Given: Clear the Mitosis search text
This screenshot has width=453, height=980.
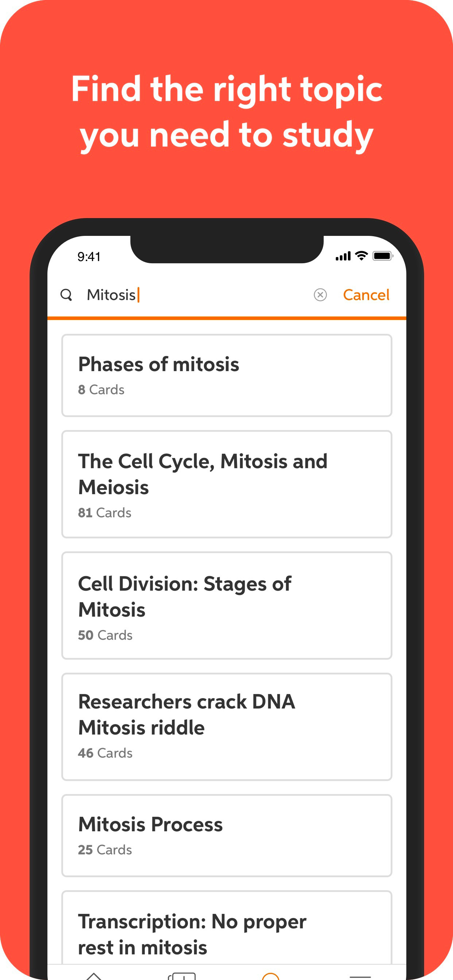Looking at the screenshot, I should click(x=320, y=295).
